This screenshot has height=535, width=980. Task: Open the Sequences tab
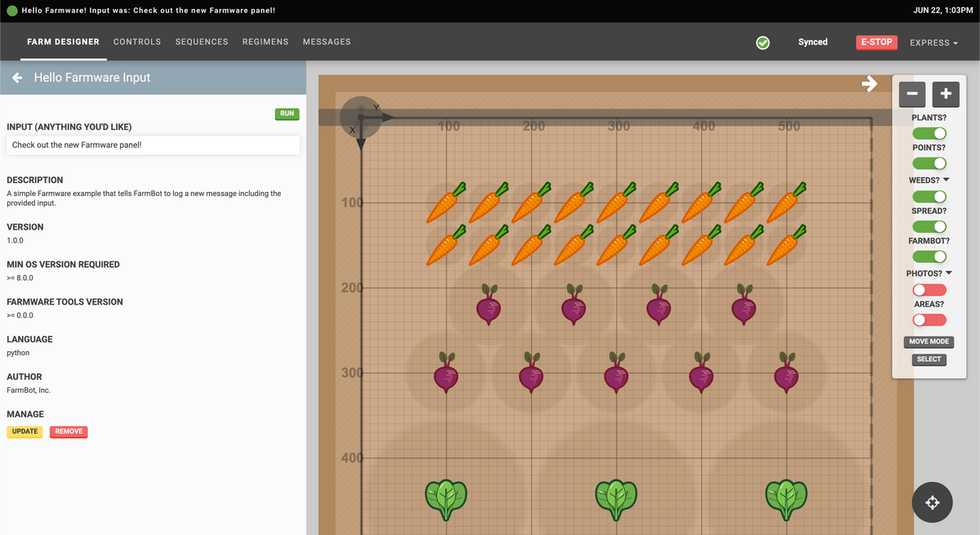202,42
